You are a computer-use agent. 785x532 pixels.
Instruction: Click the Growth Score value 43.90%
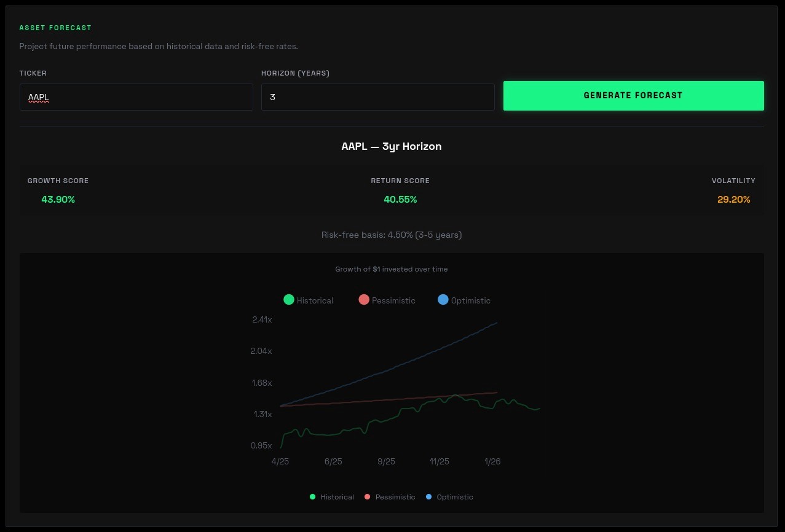pos(58,200)
